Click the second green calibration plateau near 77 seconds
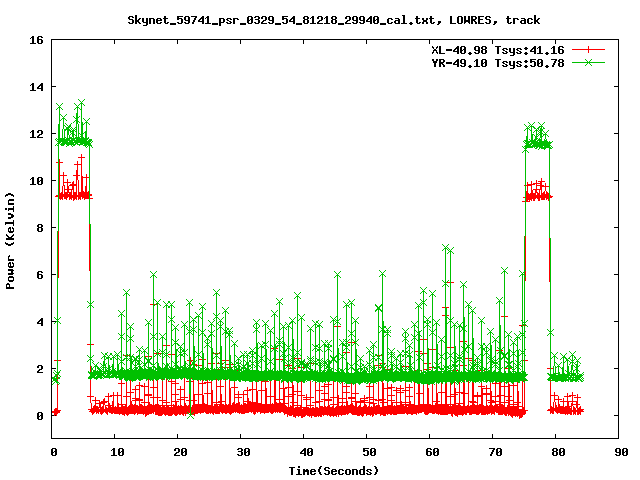This screenshot has height=480, width=640. (x=537, y=144)
